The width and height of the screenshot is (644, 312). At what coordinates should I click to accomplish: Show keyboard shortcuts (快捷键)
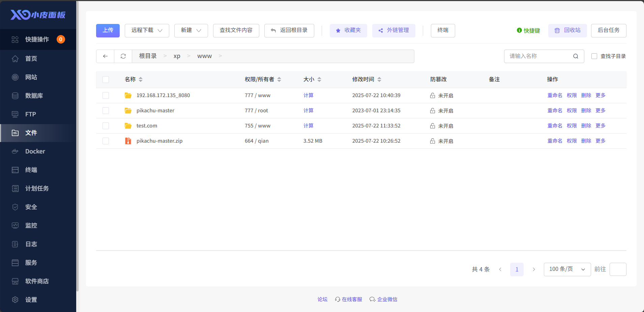click(528, 31)
